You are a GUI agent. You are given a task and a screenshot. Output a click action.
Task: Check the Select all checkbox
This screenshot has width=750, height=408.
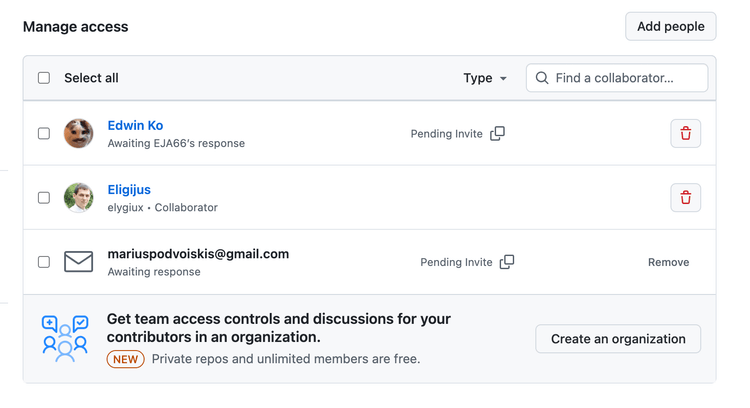tap(44, 78)
